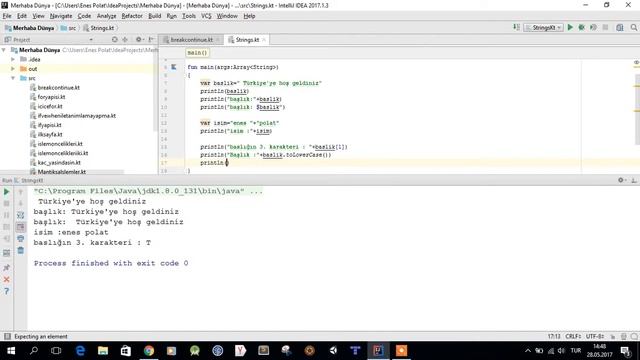Open ifvewhenlietanimlamayapma.kt file
Image resolution: width=640 pixels, height=360 pixels.
(76, 116)
